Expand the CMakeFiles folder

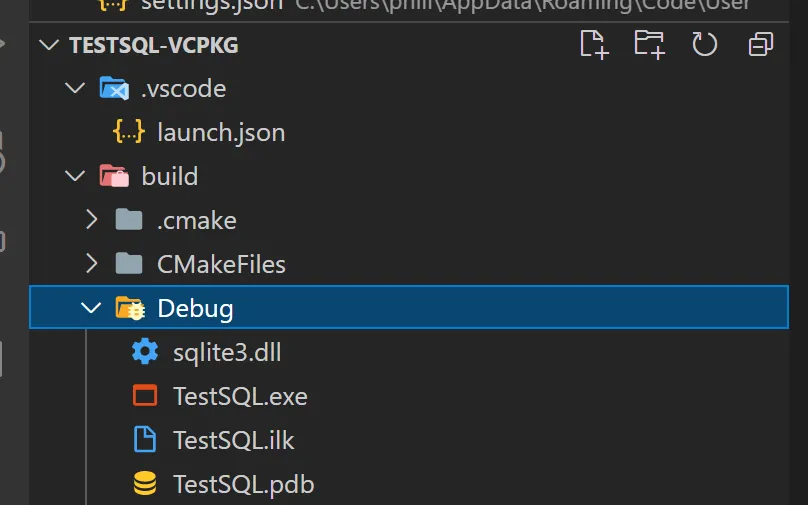(91, 263)
